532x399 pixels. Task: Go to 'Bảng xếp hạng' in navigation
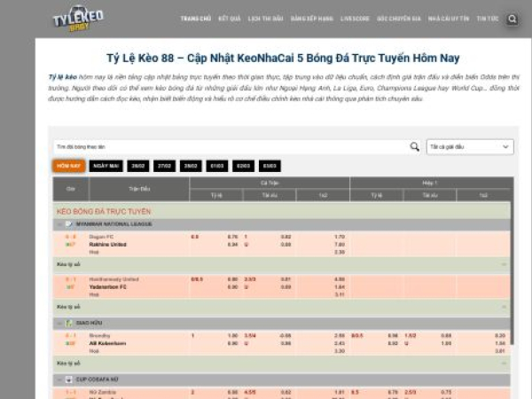[x=310, y=19]
